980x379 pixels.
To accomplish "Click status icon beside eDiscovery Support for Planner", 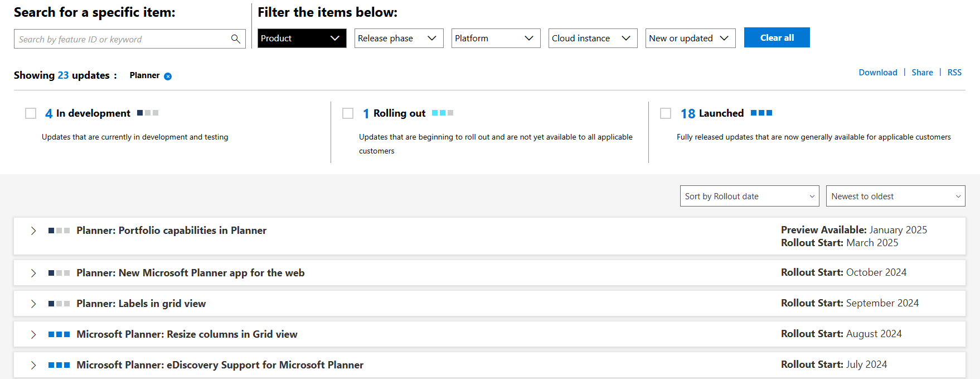I will click(x=59, y=365).
